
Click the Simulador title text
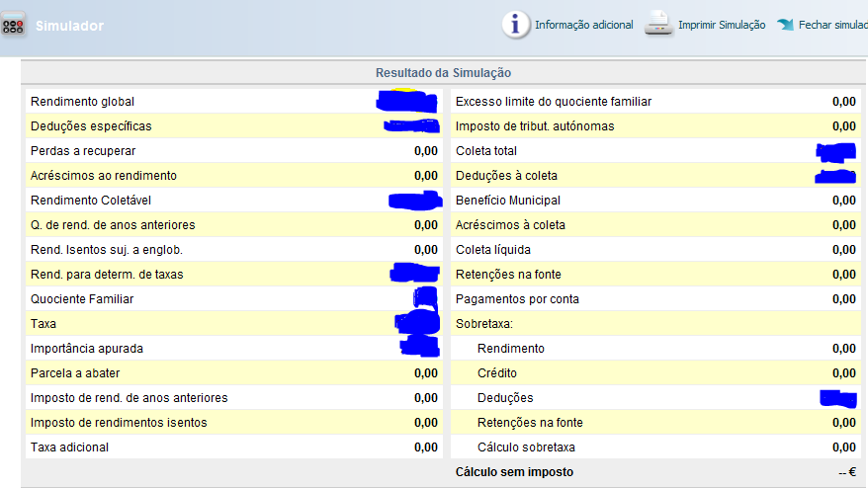click(69, 26)
